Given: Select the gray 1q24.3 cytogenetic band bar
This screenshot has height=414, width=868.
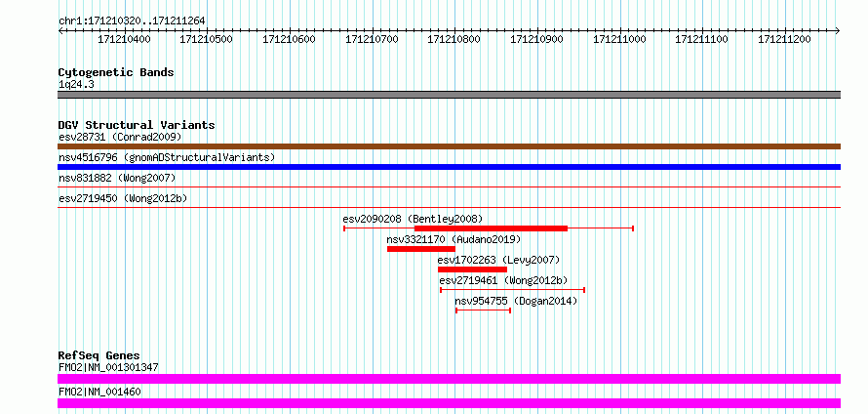Looking at the screenshot, I should pos(449,95).
